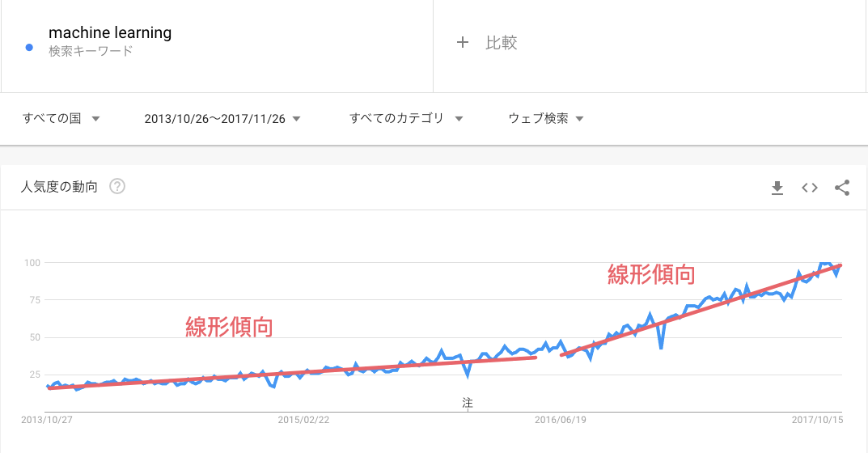Screen dimensions: 868x453
Task: Click the share icon on the chart
Action: click(842, 188)
